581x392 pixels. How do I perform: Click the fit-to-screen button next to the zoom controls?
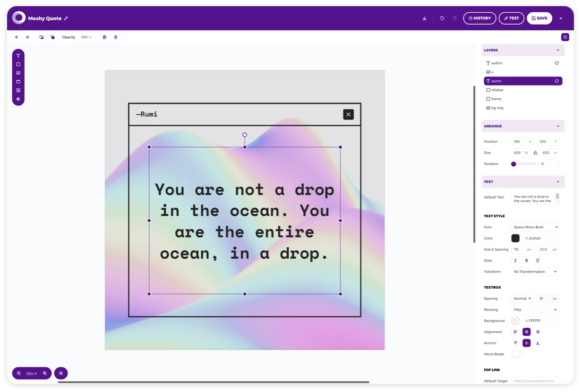pos(61,374)
